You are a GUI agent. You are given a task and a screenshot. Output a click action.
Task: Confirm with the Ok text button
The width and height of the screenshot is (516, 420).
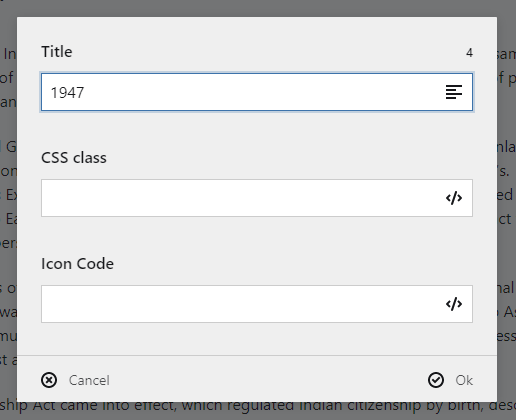coord(464,380)
